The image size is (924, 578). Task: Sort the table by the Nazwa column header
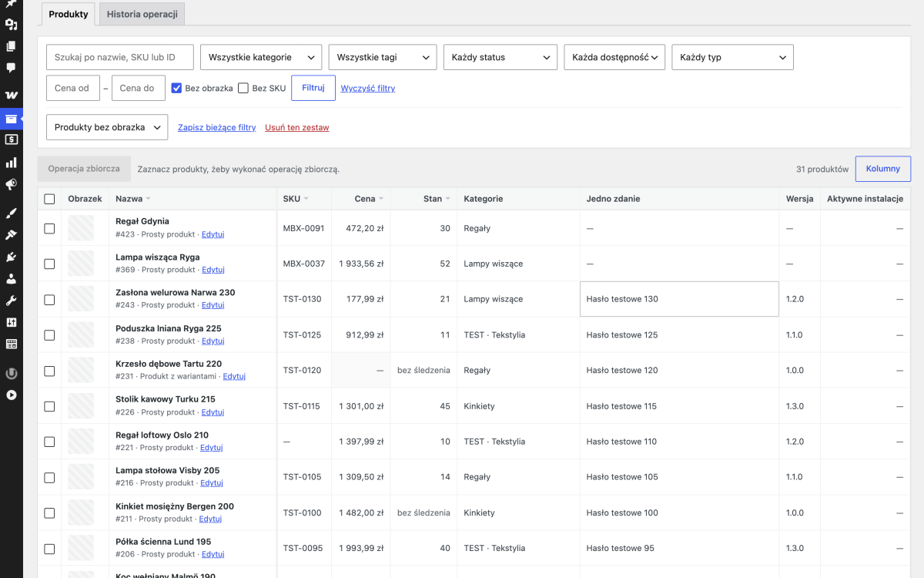(x=133, y=199)
